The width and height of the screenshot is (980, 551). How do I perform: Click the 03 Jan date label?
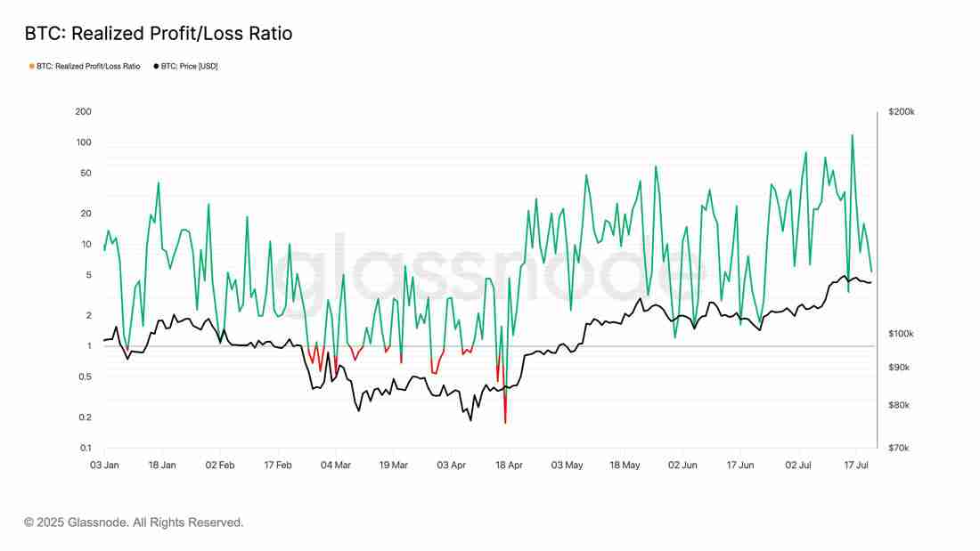[105, 465]
